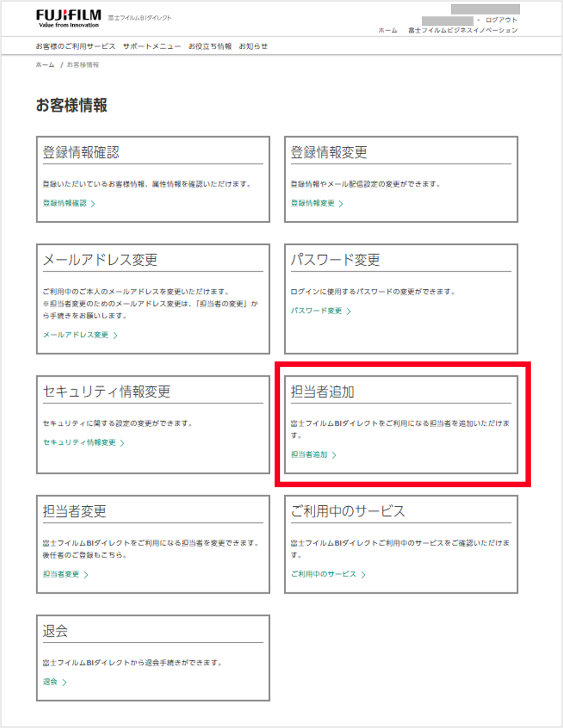This screenshot has height=728, width=563.
Task: Click the パスワード変更 card heading
Action: tap(335, 260)
